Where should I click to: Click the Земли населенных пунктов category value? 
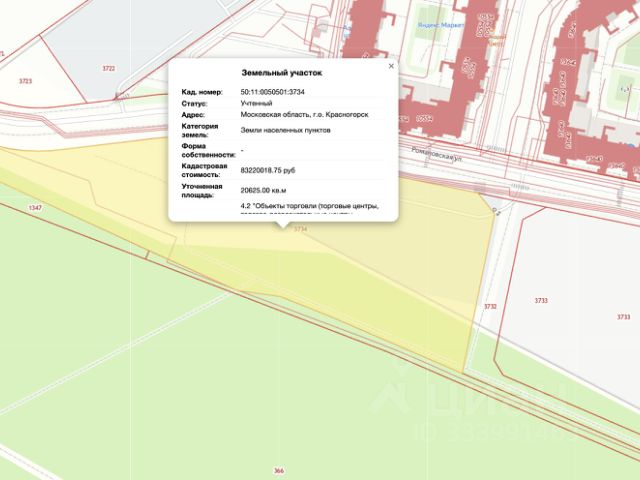[x=285, y=131]
